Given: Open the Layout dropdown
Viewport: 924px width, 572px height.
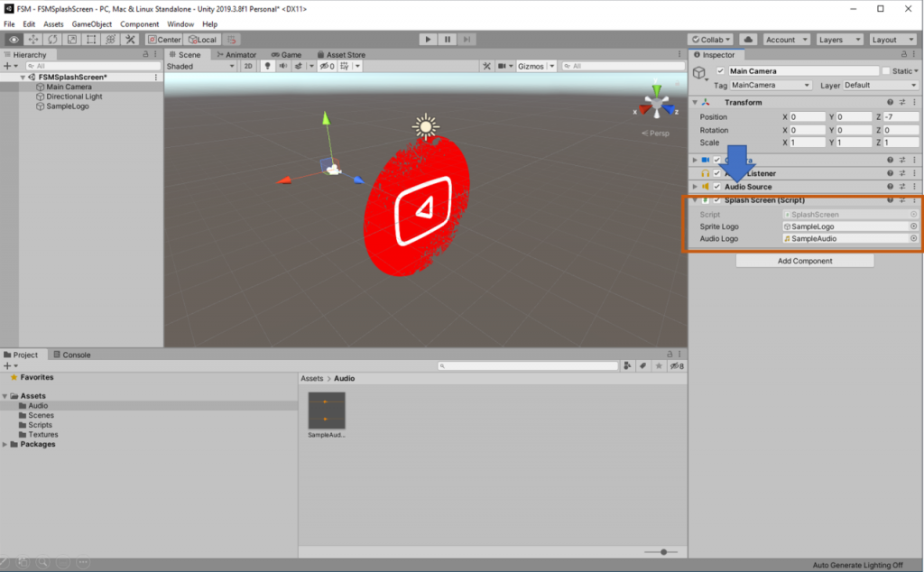Looking at the screenshot, I should pyautogui.click(x=893, y=40).
